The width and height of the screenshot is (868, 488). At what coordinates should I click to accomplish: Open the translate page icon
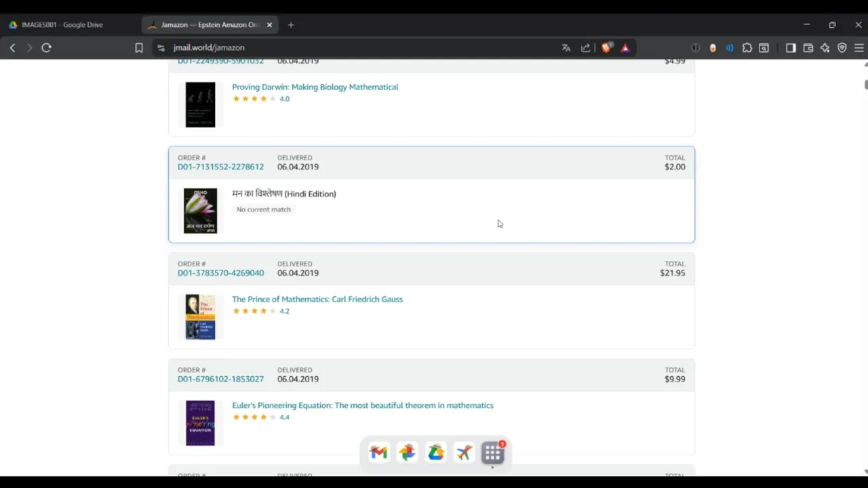click(x=566, y=47)
